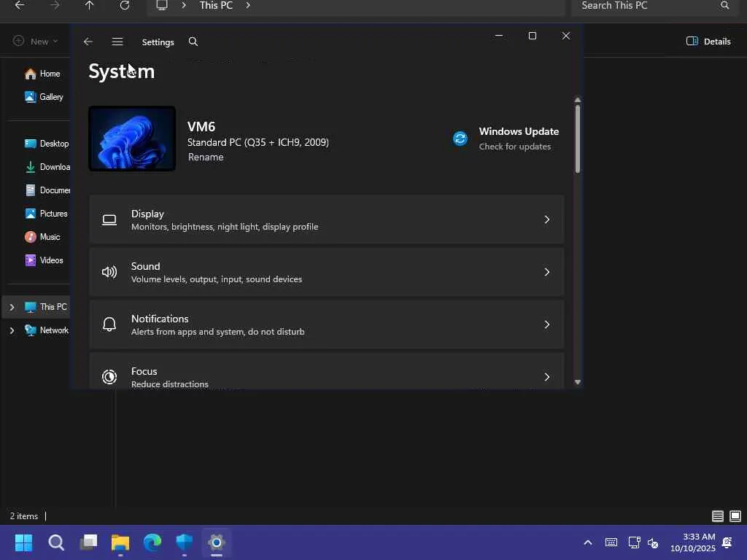Screen dimensions: 747x560
Task: Open Gallery in Explorer sidebar
Action: pyautogui.click(x=44, y=97)
